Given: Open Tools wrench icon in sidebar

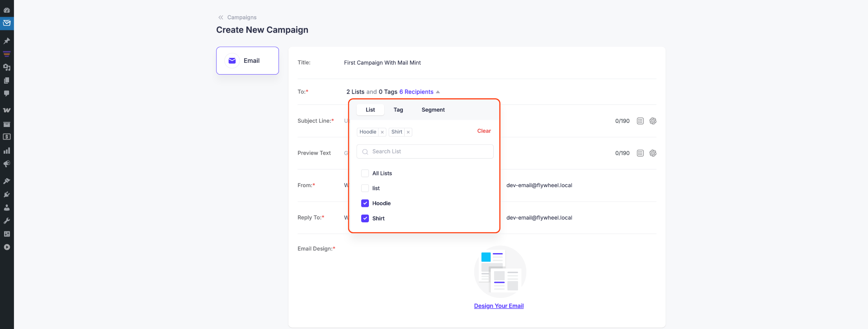Looking at the screenshot, I should click(x=7, y=221).
